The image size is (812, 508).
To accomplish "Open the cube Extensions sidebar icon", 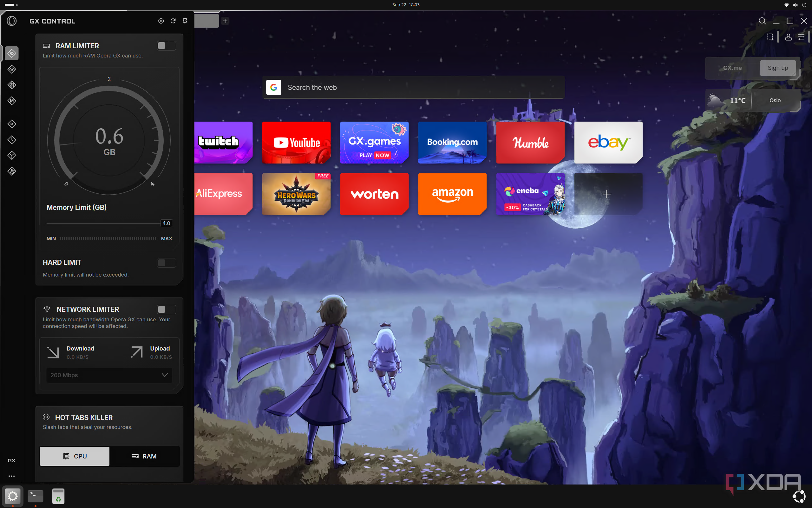I will pos(12,156).
